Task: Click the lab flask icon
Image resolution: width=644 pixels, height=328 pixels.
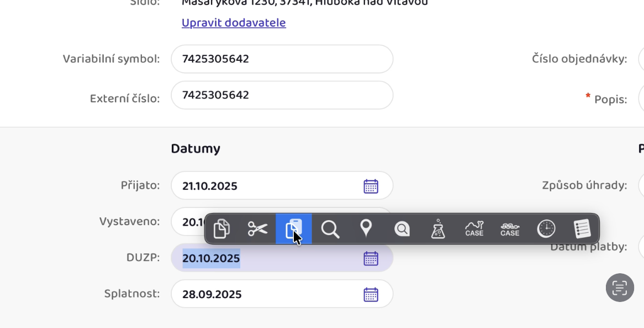Action: pos(438,228)
